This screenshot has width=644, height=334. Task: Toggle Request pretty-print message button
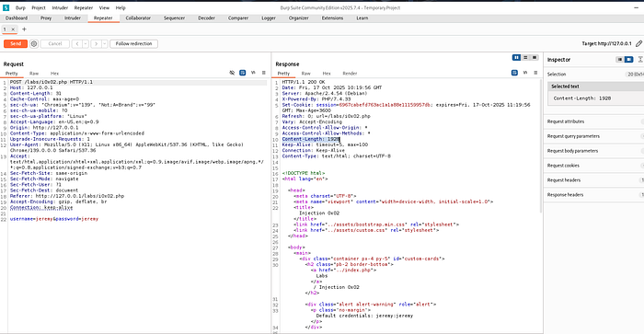[x=243, y=73]
